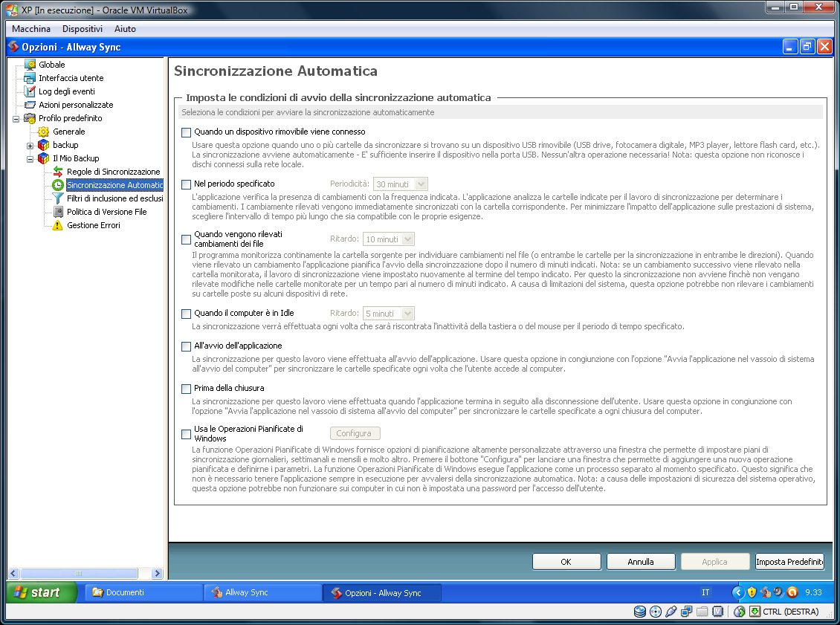Click the tree horizontal scrollbar thumb
Screen dimensions: 840x625
(80, 574)
